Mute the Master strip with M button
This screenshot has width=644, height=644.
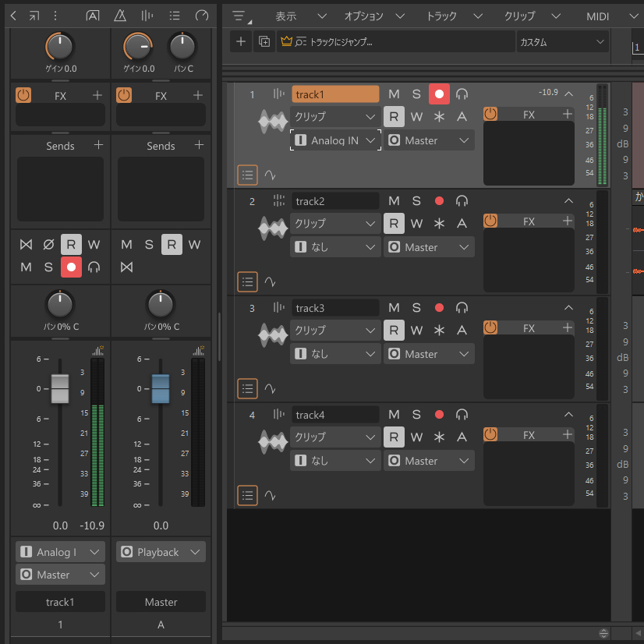coord(126,245)
